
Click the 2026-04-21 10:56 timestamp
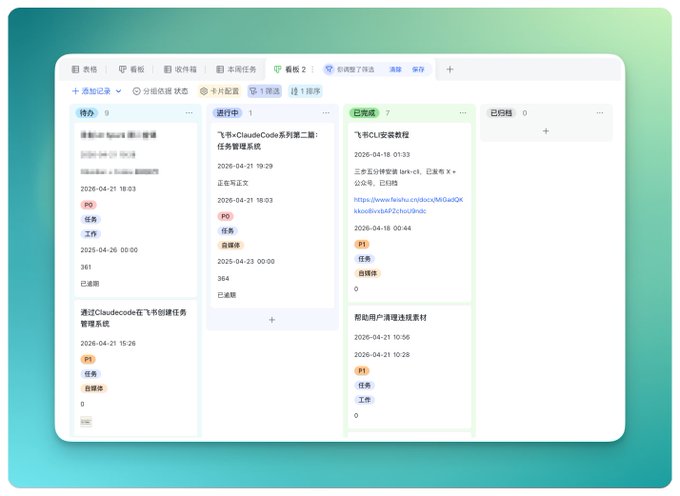coord(382,337)
